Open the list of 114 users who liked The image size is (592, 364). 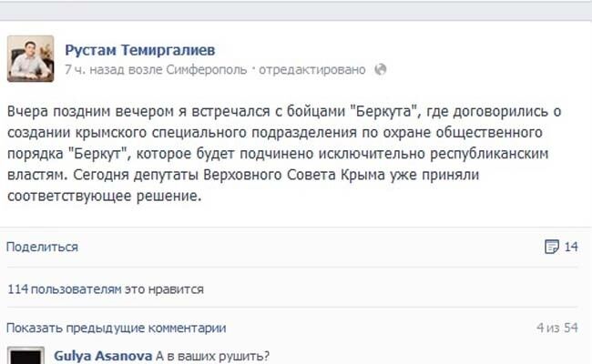pos(105,289)
